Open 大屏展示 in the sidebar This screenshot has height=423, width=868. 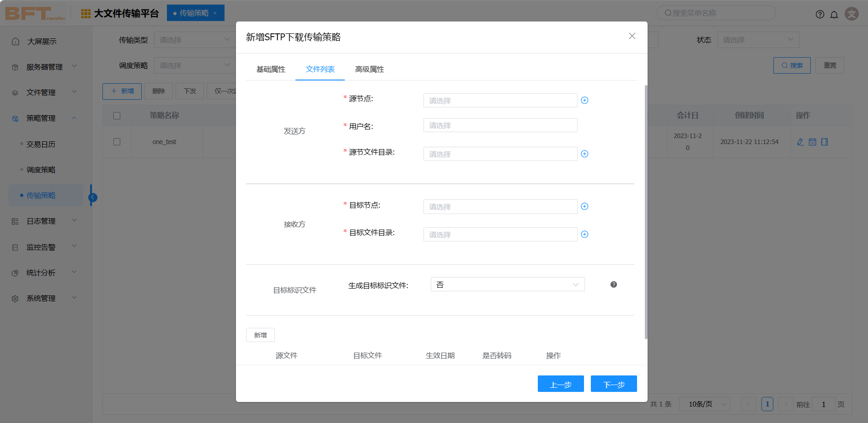pyautogui.click(x=42, y=42)
